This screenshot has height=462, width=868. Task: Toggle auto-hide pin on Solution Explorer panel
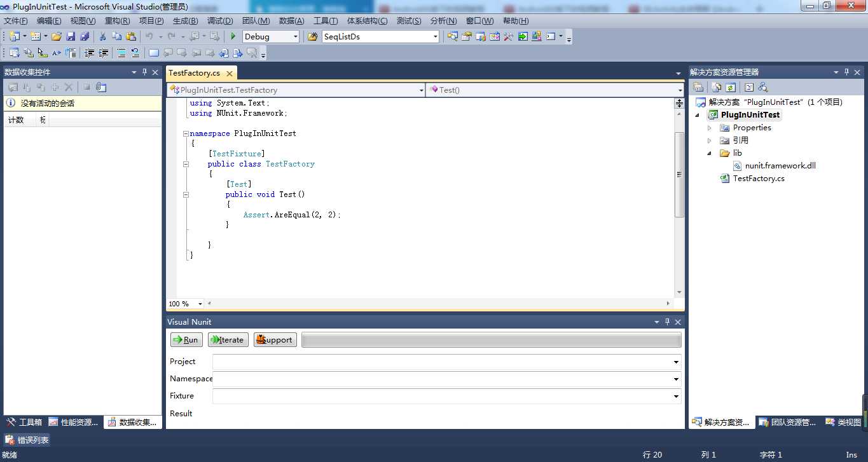point(846,72)
